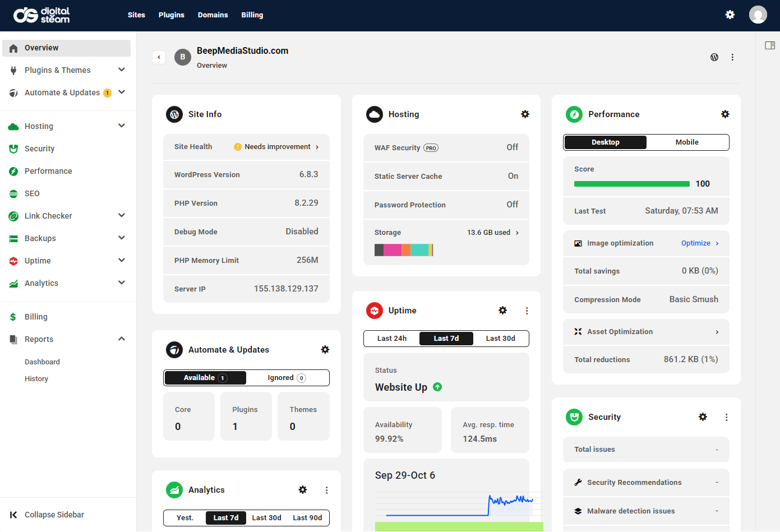The image size is (780, 532).
Task: Toggle the right side panel icon
Action: [x=770, y=45]
